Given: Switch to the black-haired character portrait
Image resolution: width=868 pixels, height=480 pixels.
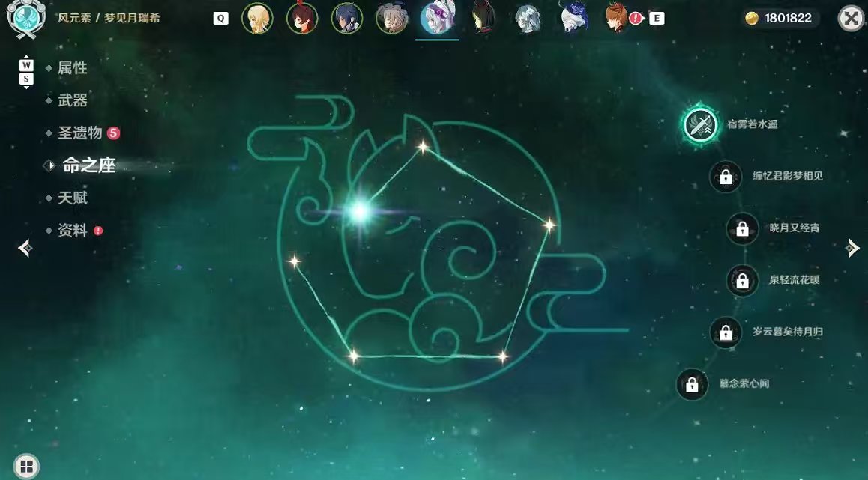Looking at the screenshot, I should [483, 18].
